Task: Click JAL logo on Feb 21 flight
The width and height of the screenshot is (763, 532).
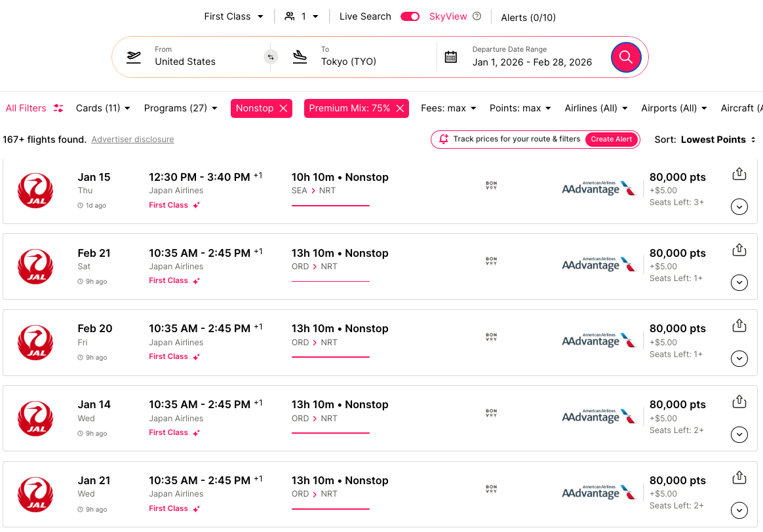Action: [35, 267]
